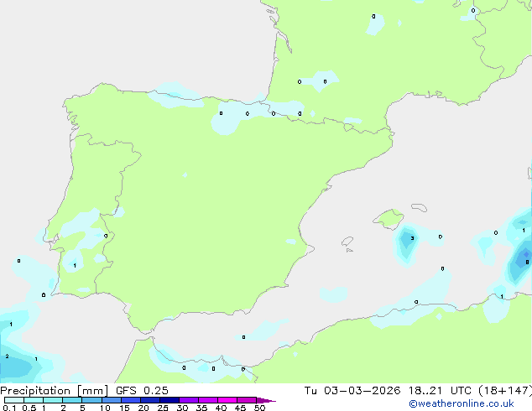Click the legend scale number '0.1'
Viewport: 532px width, 411px height.
(x=9, y=408)
